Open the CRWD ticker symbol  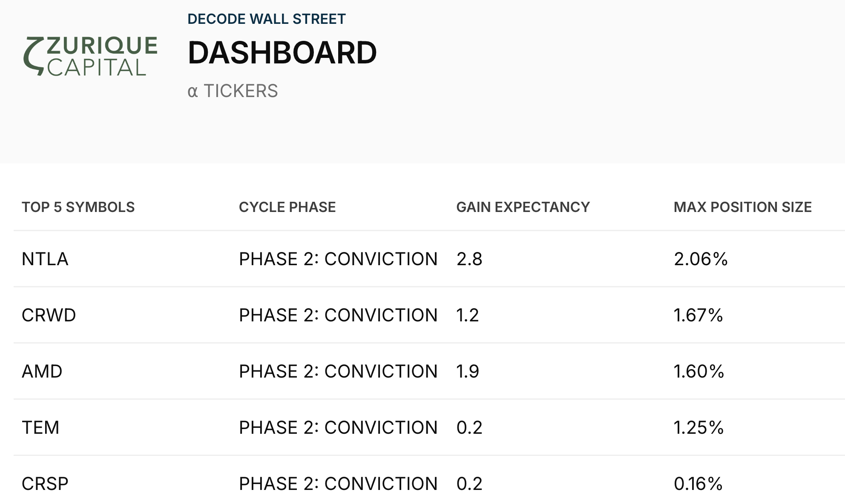(x=49, y=315)
